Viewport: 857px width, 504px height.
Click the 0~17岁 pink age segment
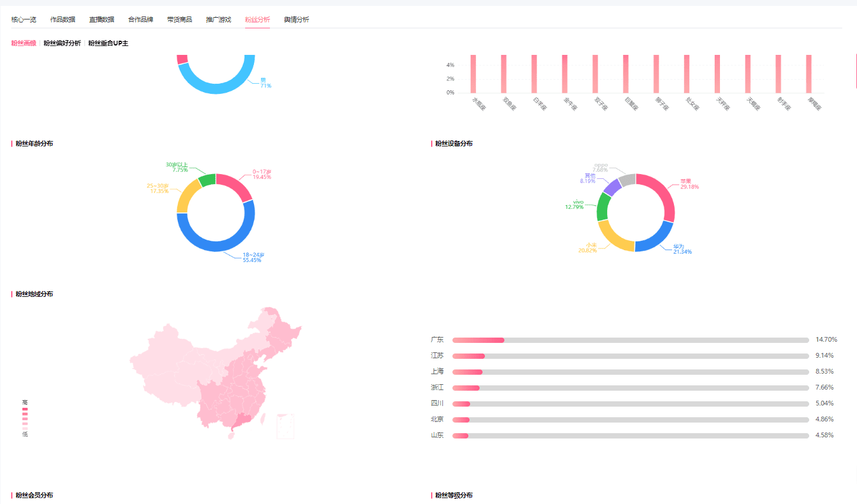point(237,184)
